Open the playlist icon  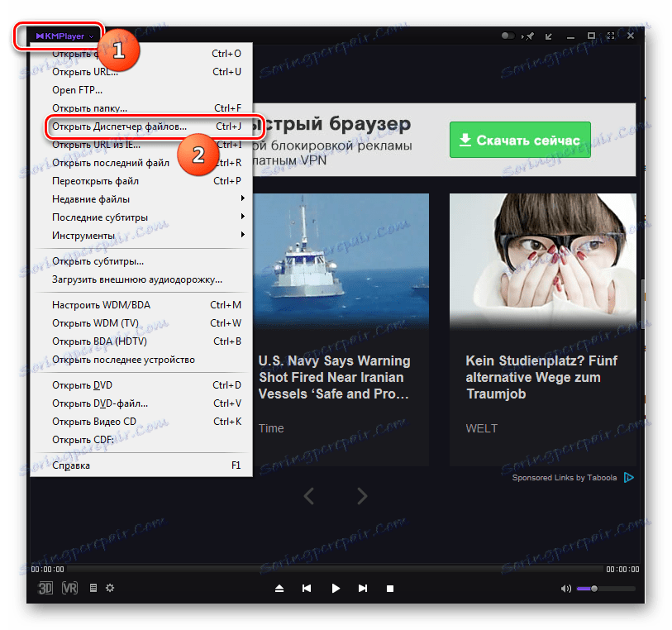pos(93,588)
